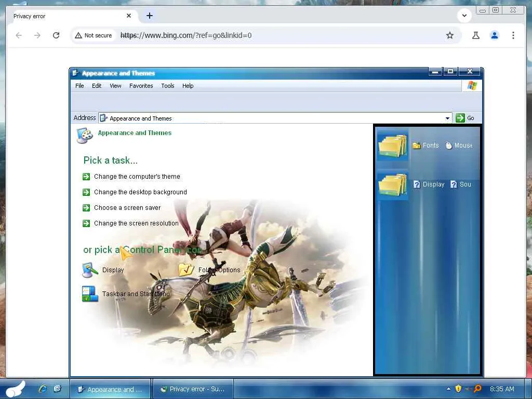Click the Display text link under control panel icons
This screenshot has height=399, width=532.
[x=113, y=270]
